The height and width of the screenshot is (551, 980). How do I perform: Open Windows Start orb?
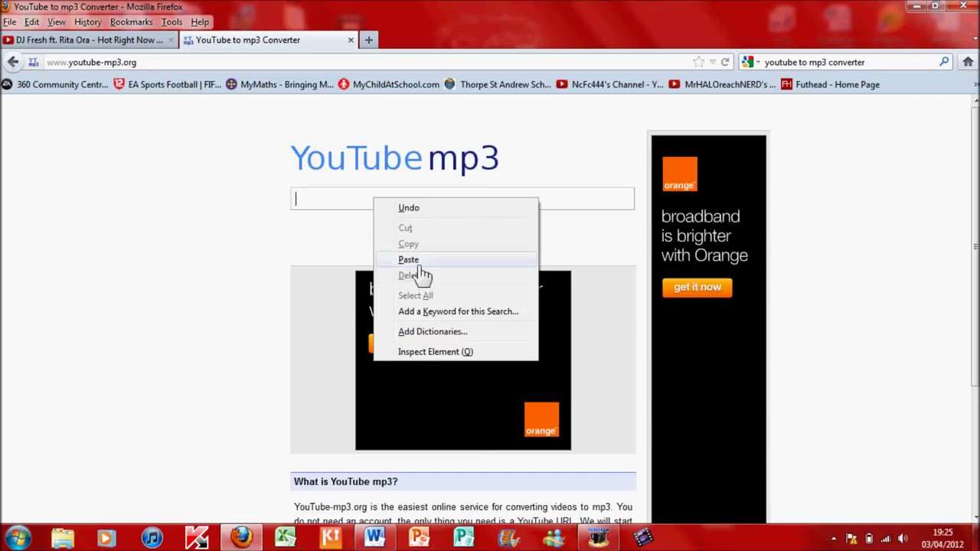[18, 537]
